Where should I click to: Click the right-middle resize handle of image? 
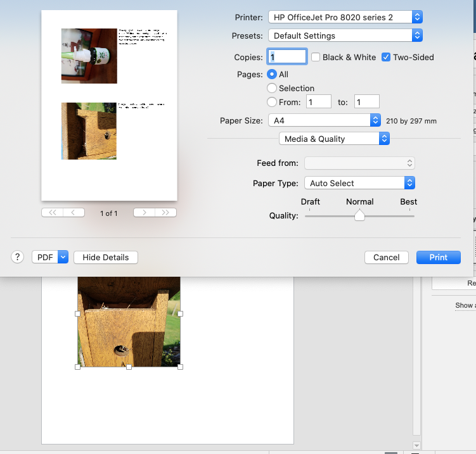tap(180, 313)
